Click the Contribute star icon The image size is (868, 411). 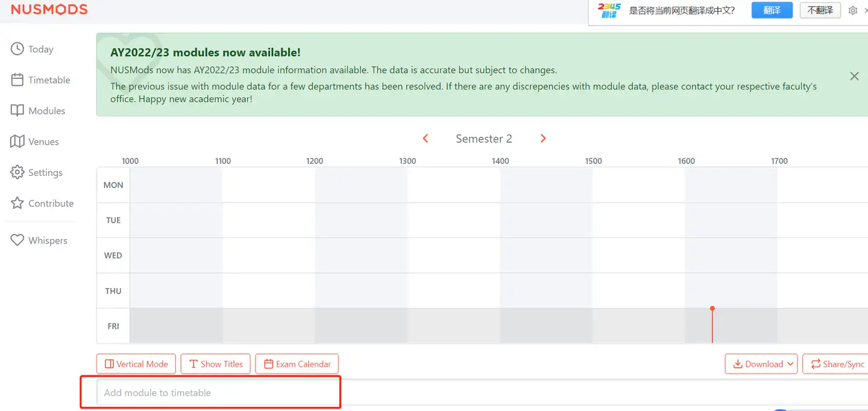click(x=17, y=203)
